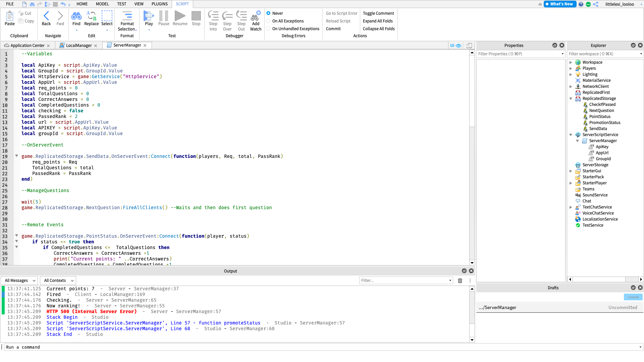Collapse code fold at line 19
The height and width of the screenshot is (362, 644).
(16, 156)
